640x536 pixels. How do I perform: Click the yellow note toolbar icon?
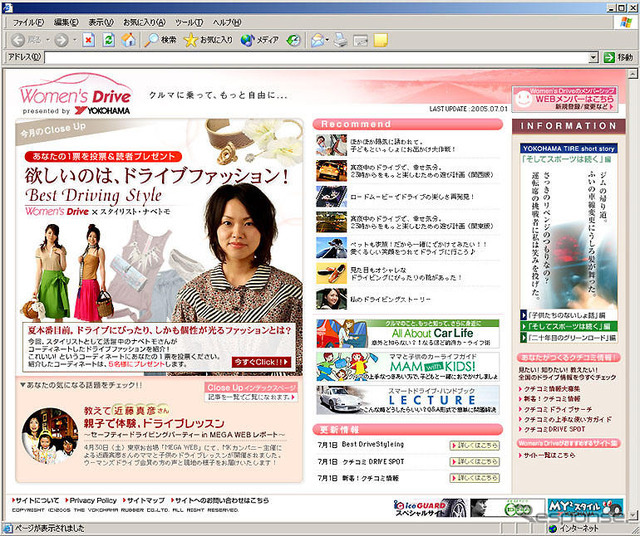pyautogui.click(x=380, y=40)
